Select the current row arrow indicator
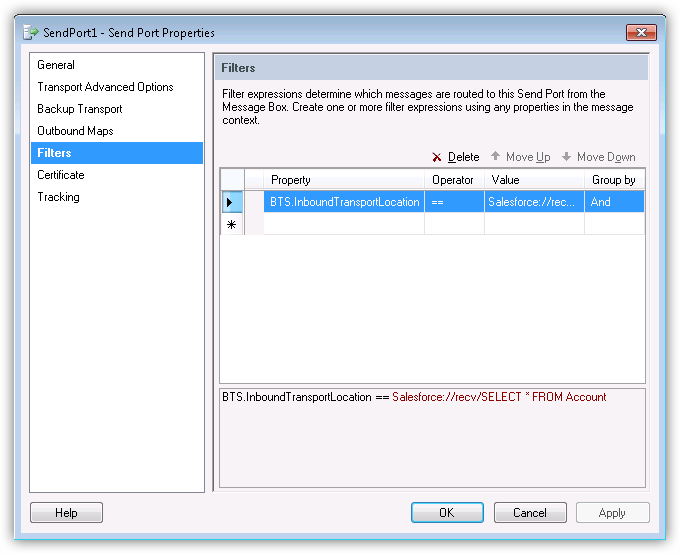 (x=230, y=202)
